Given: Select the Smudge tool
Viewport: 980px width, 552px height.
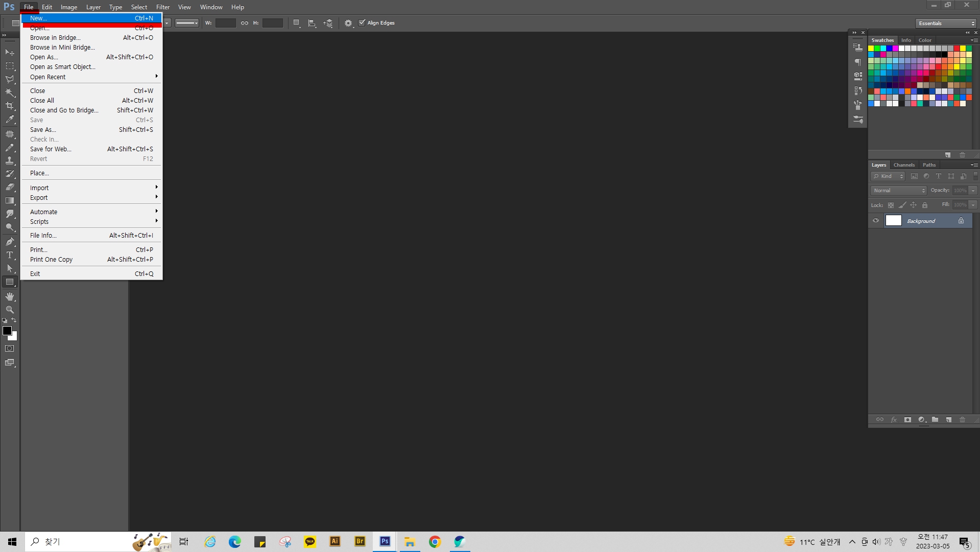Looking at the screenshot, I should pos(10,214).
